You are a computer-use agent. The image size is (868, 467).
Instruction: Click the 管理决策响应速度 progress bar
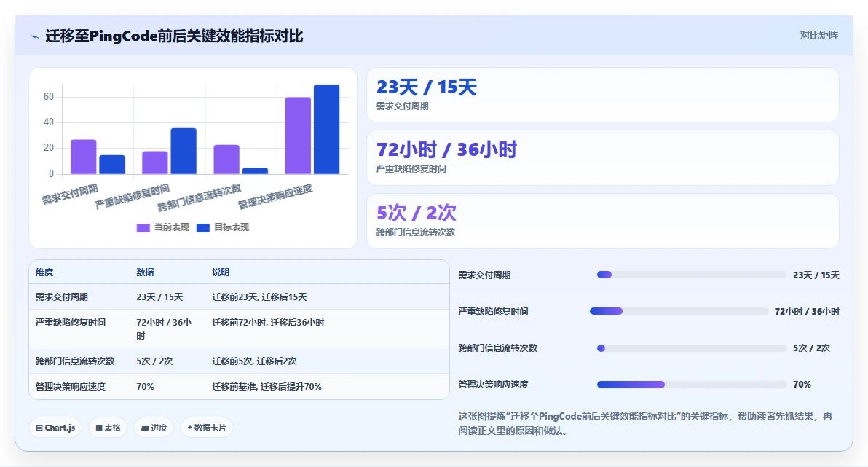(x=691, y=385)
